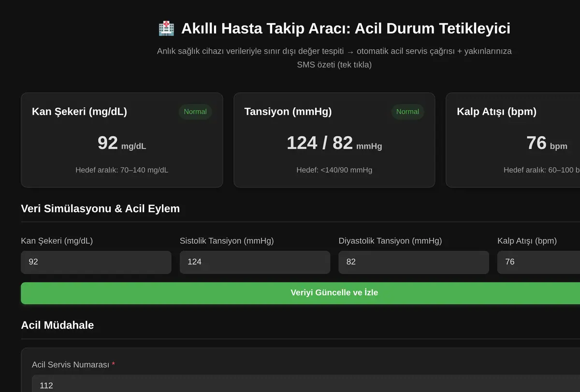This screenshot has width=580, height=392.
Task: Select the 92 mg/dL reading
Action: click(x=122, y=143)
